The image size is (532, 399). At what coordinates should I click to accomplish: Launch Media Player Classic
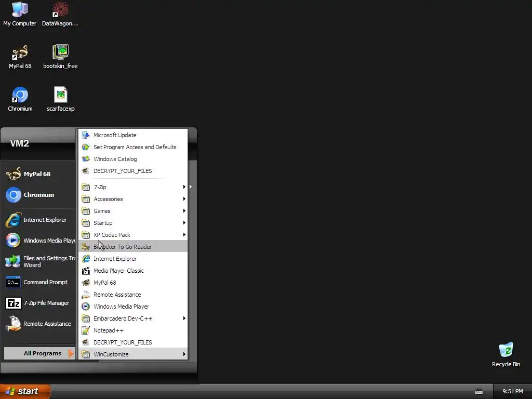click(x=133, y=271)
